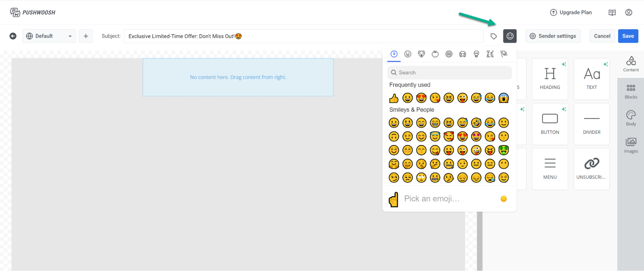Add a new language with plus button
This screenshot has width=644, height=271.
(x=86, y=36)
